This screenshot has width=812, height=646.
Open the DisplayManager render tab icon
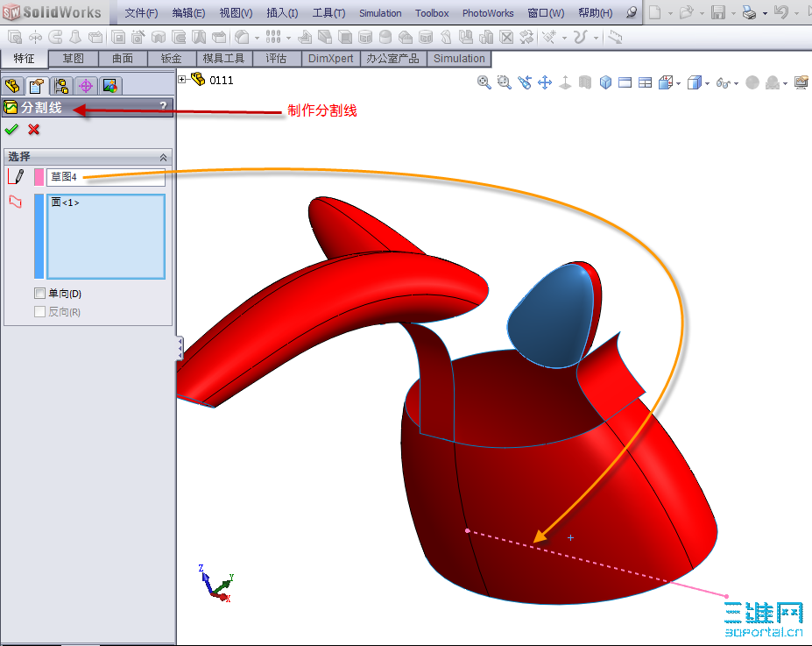tap(110, 86)
